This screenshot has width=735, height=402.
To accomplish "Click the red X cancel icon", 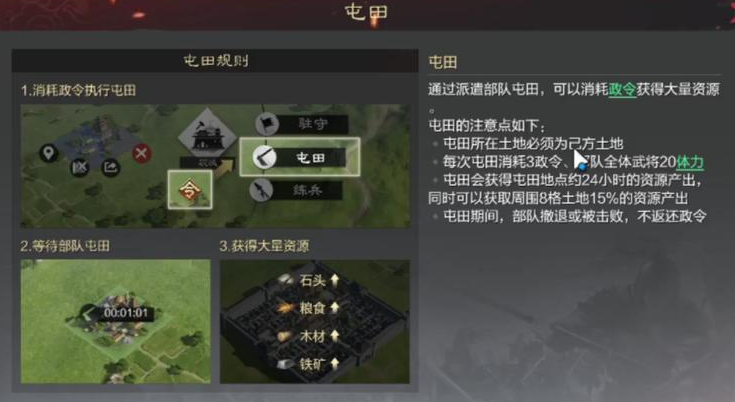I will (x=142, y=153).
